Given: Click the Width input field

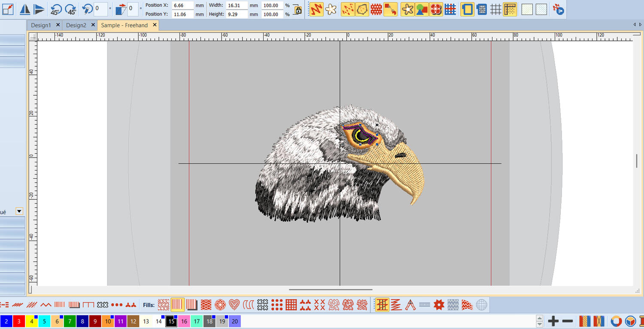Looking at the screenshot, I should pyautogui.click(x=237, y=6).
